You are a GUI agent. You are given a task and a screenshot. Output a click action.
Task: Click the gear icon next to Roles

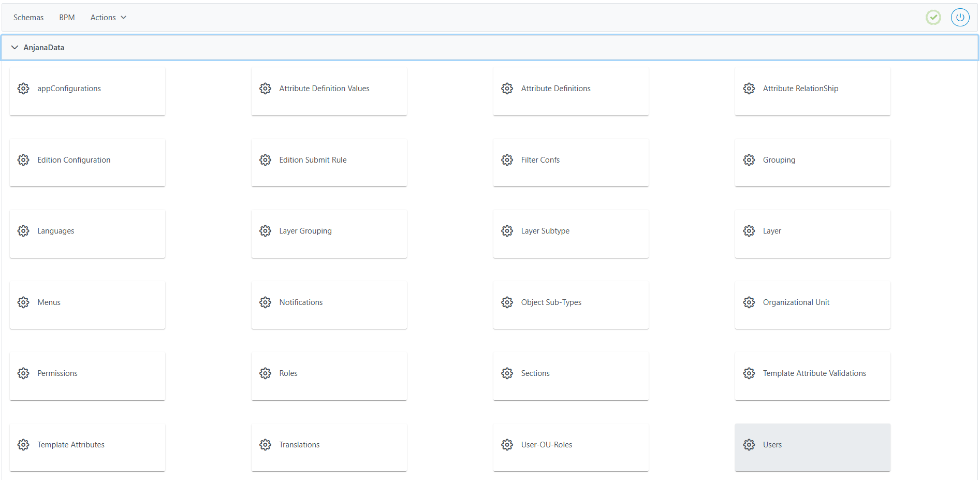[265, 373]
